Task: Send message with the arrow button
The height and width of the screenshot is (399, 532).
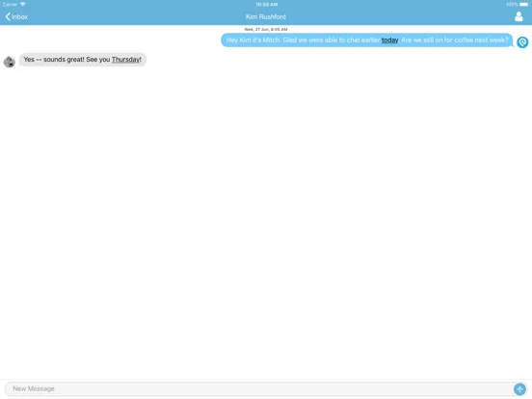Action: (519, 388)
